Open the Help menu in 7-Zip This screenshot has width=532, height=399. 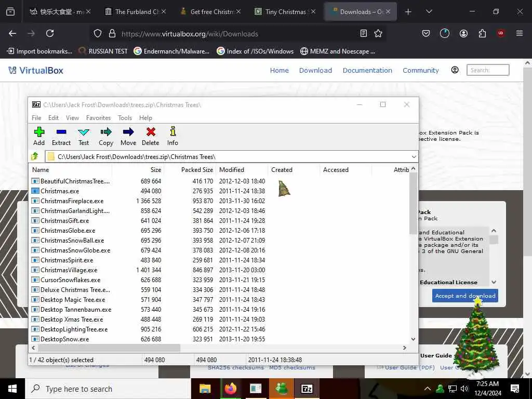coord(145,118)
